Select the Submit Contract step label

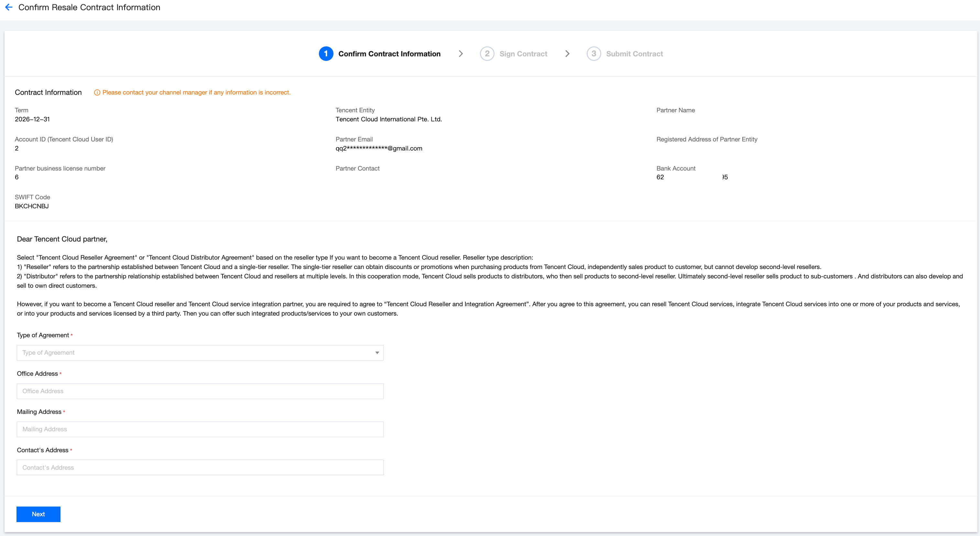pyautogui.click(x=634, y=54)
